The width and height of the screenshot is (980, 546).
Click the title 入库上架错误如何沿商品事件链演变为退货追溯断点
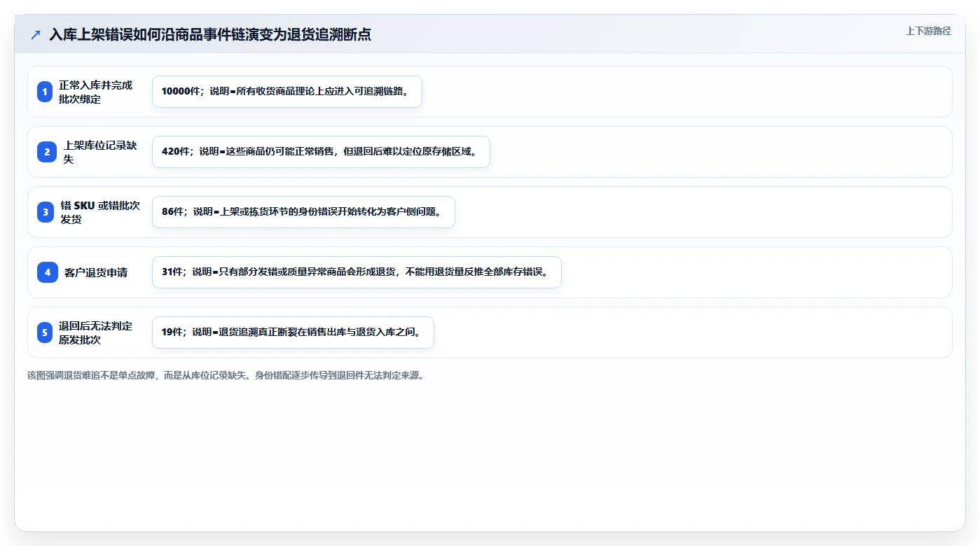(210, 34)
